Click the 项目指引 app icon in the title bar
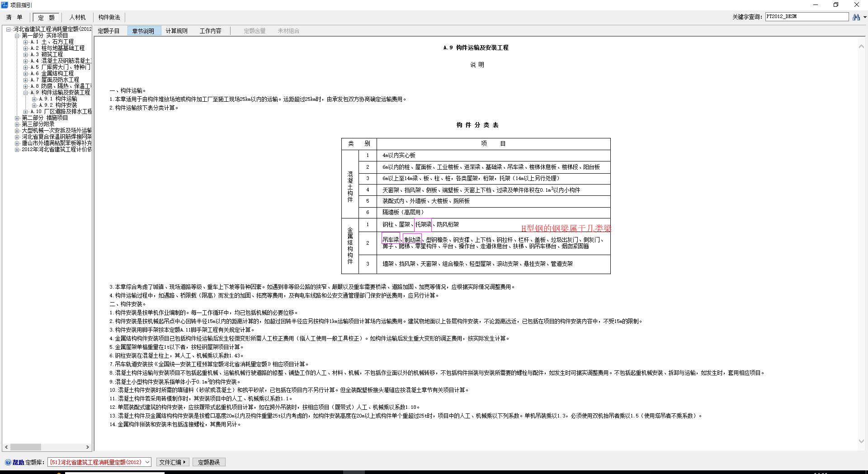Screen dimensions: 868x474 (x=5, y=5)
